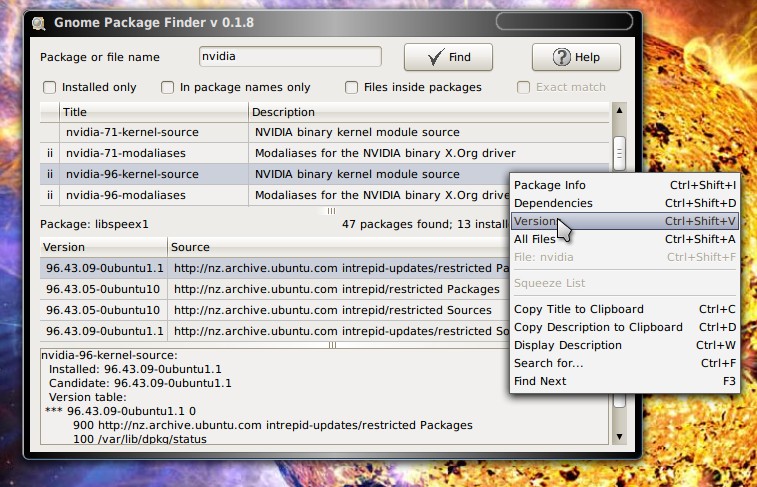Select the nvidia-71-kernel-source row
The image size is (757, 487).
click(x=324, y=132)
